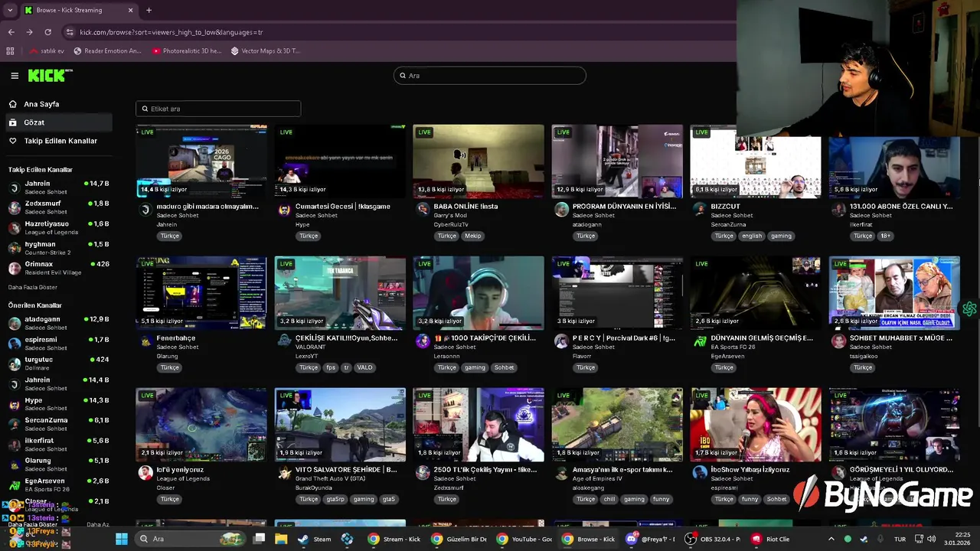
Task: Open EgeArseven avatar in recommended list
Action: (15, 484)
